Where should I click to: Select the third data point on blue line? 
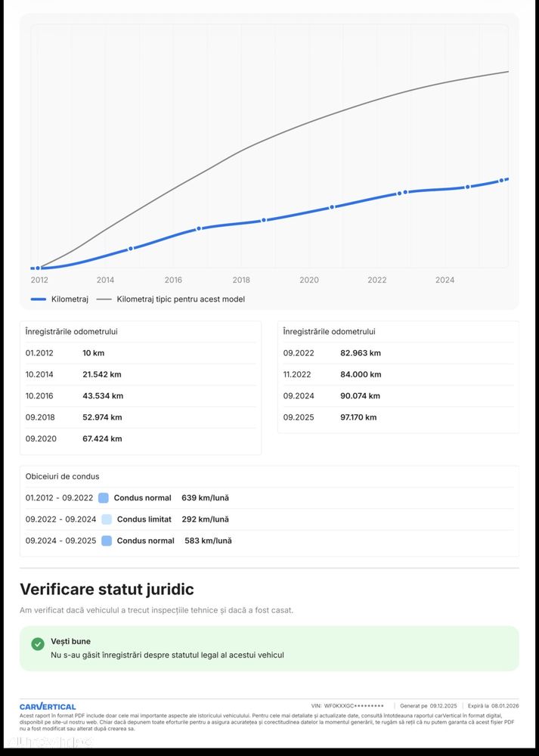click(200, 228)
